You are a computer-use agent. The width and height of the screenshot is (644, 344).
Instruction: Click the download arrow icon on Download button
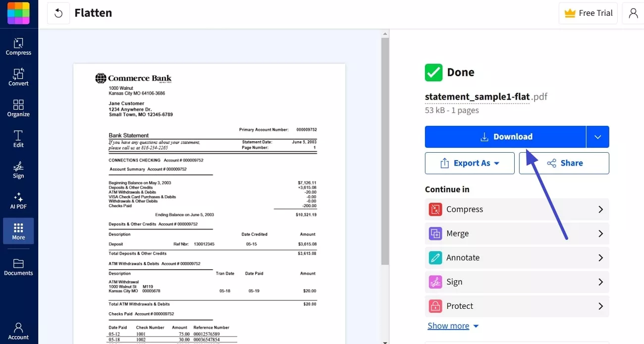click(484, 137)
